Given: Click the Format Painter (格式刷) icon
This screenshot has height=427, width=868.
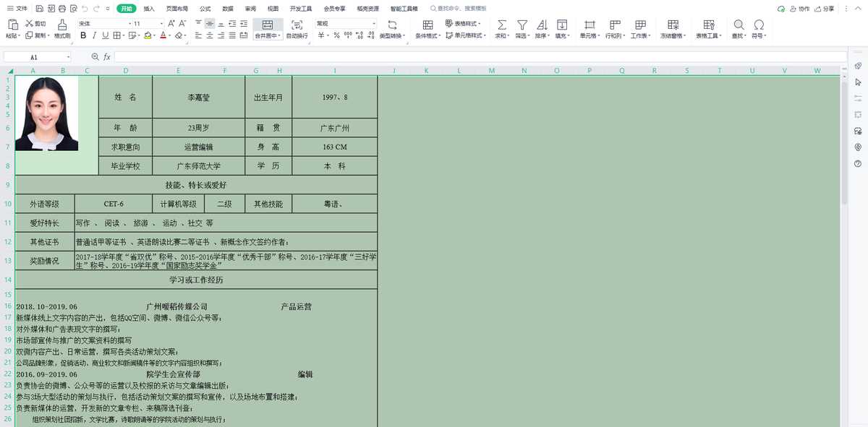Looking at the screenshot, I should coord(62,25).
